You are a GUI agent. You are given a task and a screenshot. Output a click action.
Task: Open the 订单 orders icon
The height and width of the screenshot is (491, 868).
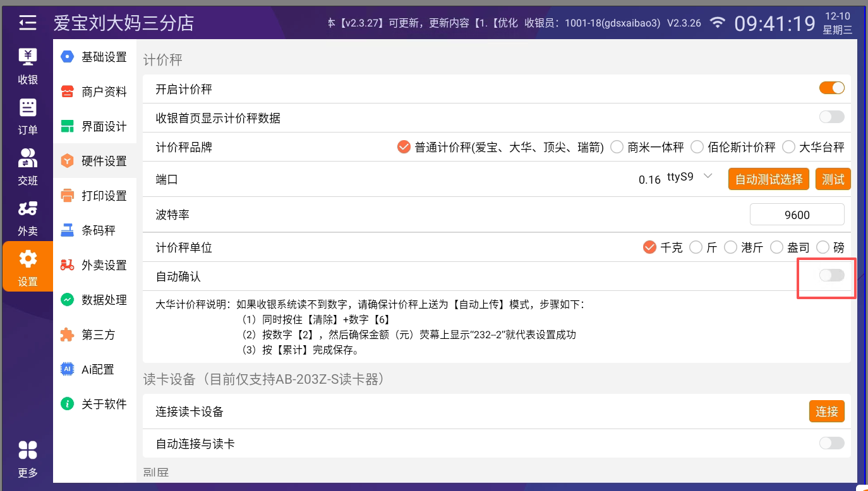[27, 116]
